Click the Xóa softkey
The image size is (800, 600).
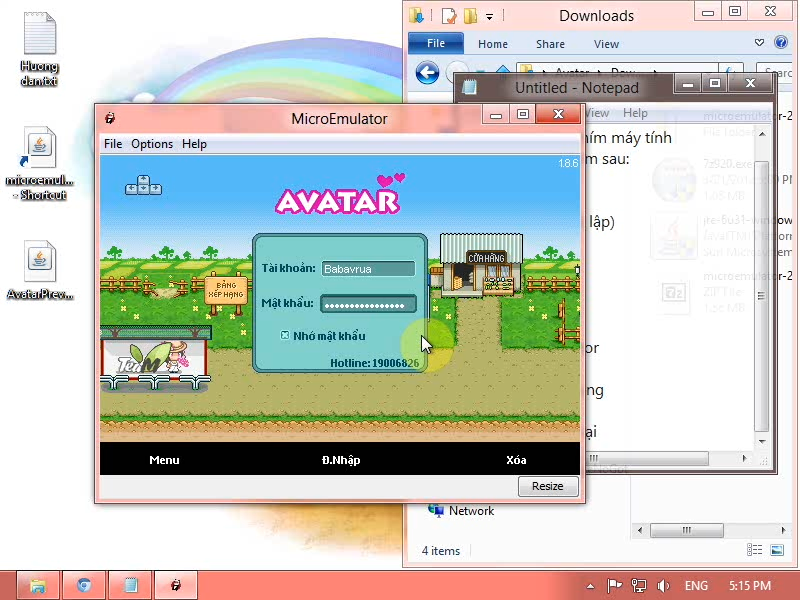coord(516,460)
